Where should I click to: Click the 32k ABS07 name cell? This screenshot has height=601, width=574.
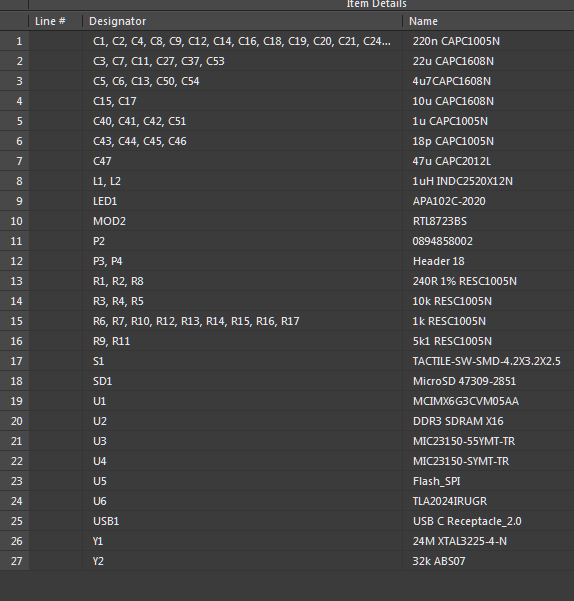pyautogui.click(x=489, y=561)
